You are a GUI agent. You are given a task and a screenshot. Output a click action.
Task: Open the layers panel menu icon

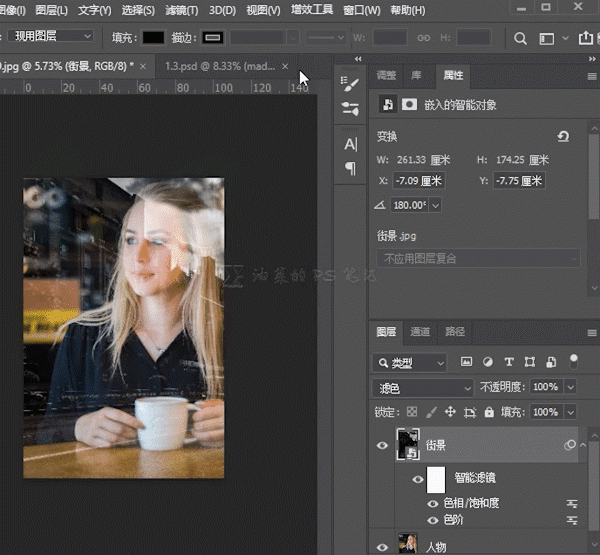point(592,333)
